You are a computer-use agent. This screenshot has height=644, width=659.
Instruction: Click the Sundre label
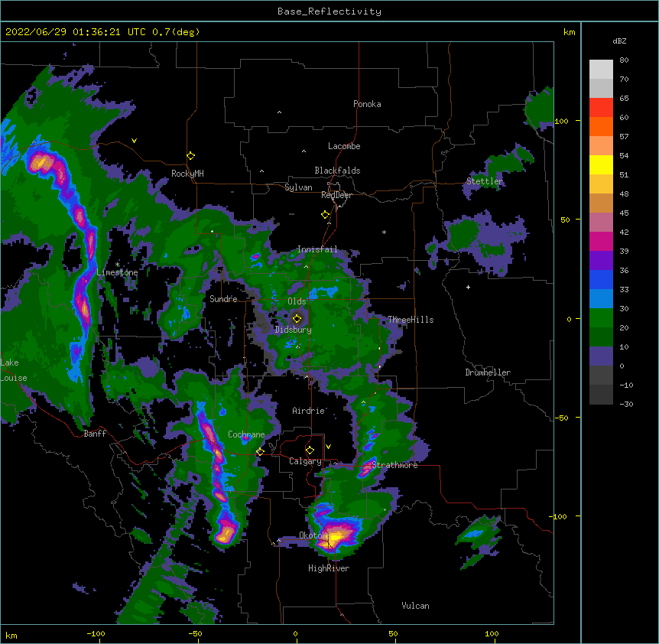[x=223, y=299]
